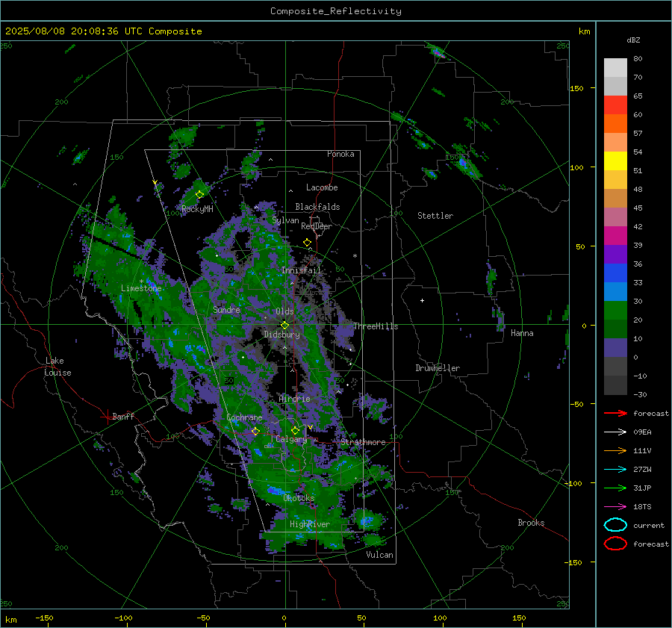Click the yellow diamond marker near RockyMH
This screenshot has height=628, width=672.
click(199, 195)
